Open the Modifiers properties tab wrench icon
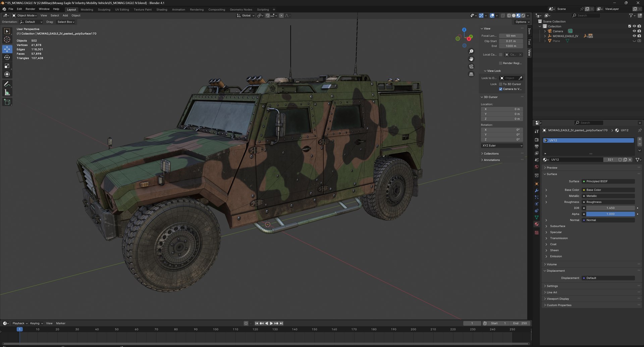Screen dimensions: 644x347 pyautogui.click(x=537, y=191)
